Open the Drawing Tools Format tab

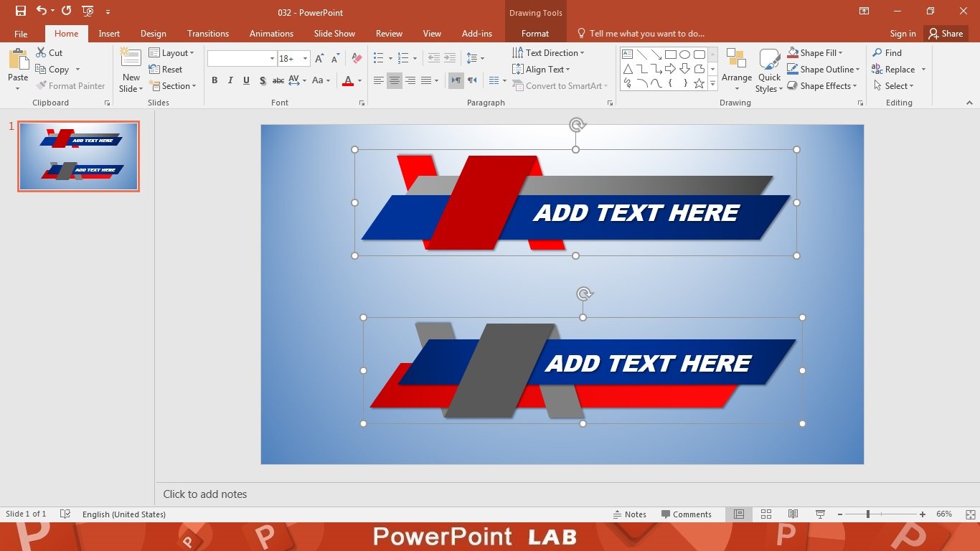tap(535, 34)
